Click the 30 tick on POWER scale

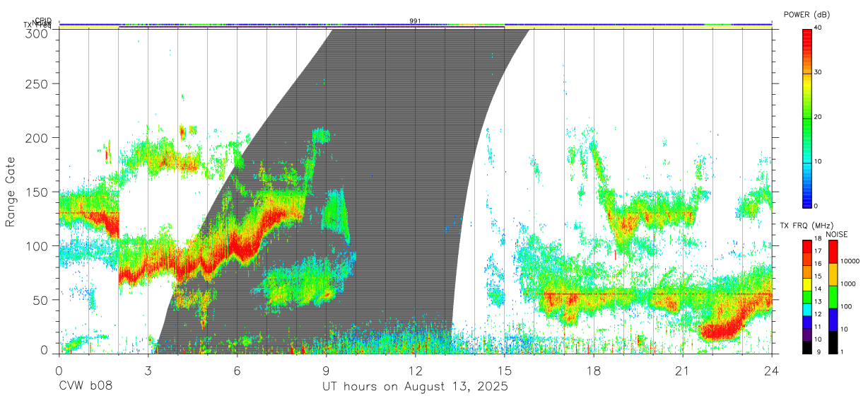pos(819,73)
